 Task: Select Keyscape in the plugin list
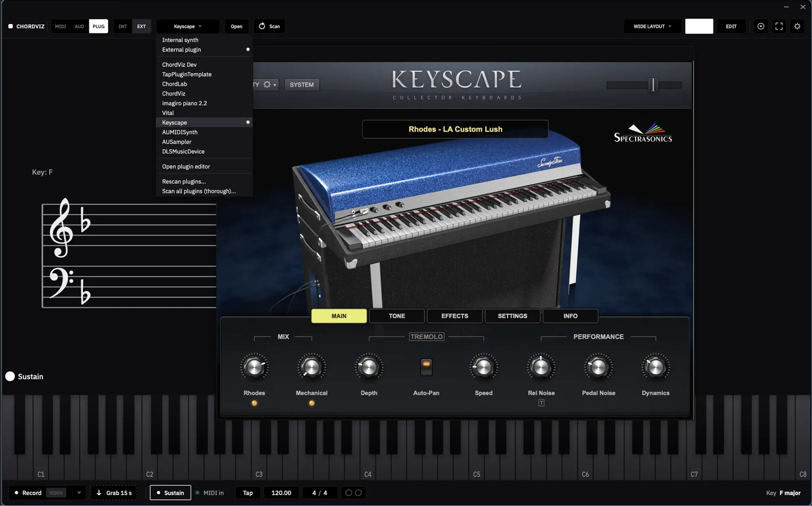(x=204, y=122)
